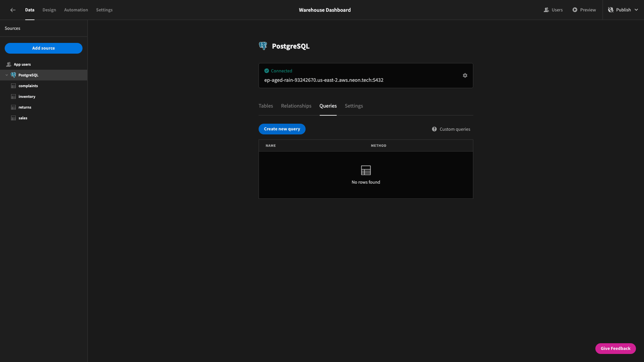
Task: Select the App users row
Action: (44, 64)
